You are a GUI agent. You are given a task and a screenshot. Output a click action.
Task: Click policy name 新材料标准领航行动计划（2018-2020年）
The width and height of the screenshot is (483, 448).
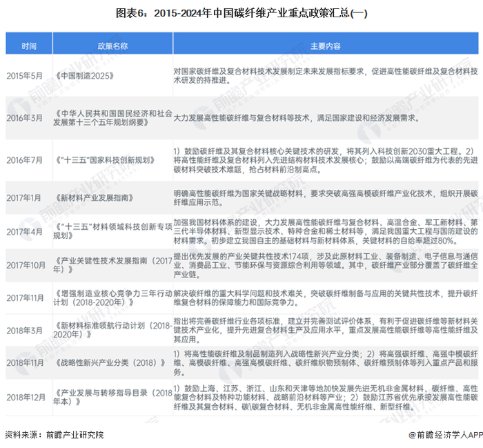click(x=112, y=330)
